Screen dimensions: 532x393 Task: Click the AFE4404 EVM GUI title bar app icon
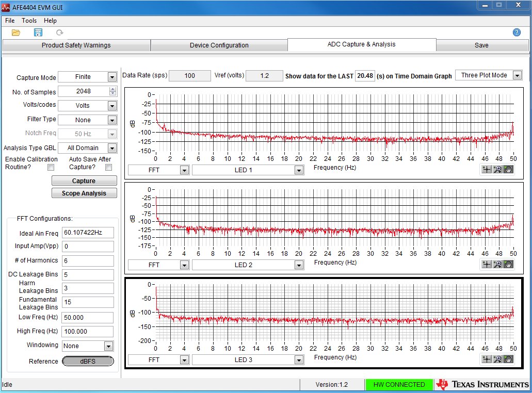[x=6, y=7]
